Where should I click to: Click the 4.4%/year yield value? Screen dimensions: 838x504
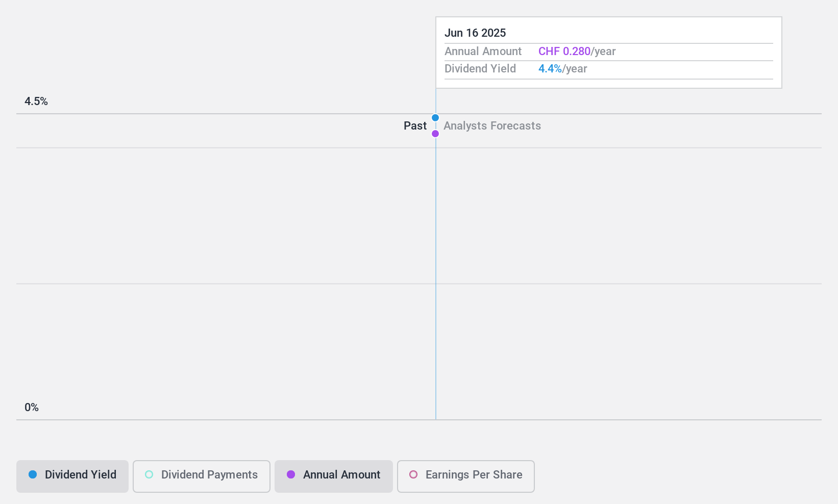pyautogui.click(x=563, y=69)
